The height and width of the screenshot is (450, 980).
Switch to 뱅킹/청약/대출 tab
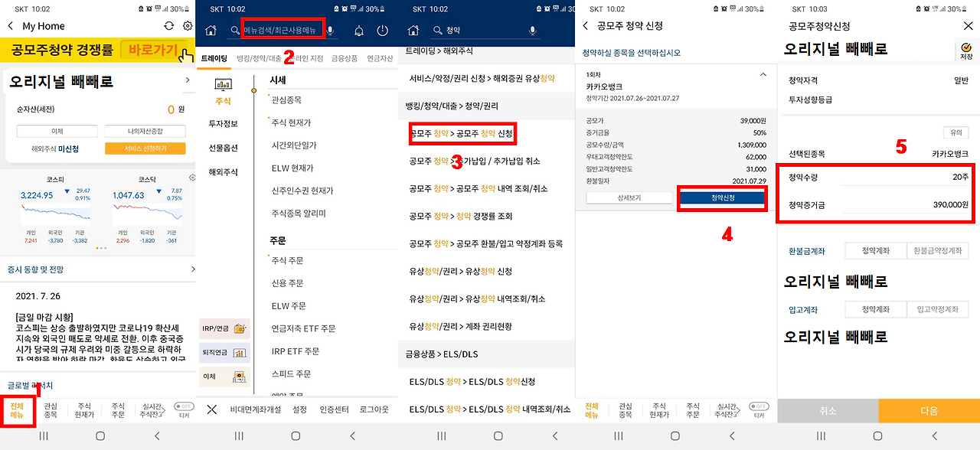(x=259, y=58)
